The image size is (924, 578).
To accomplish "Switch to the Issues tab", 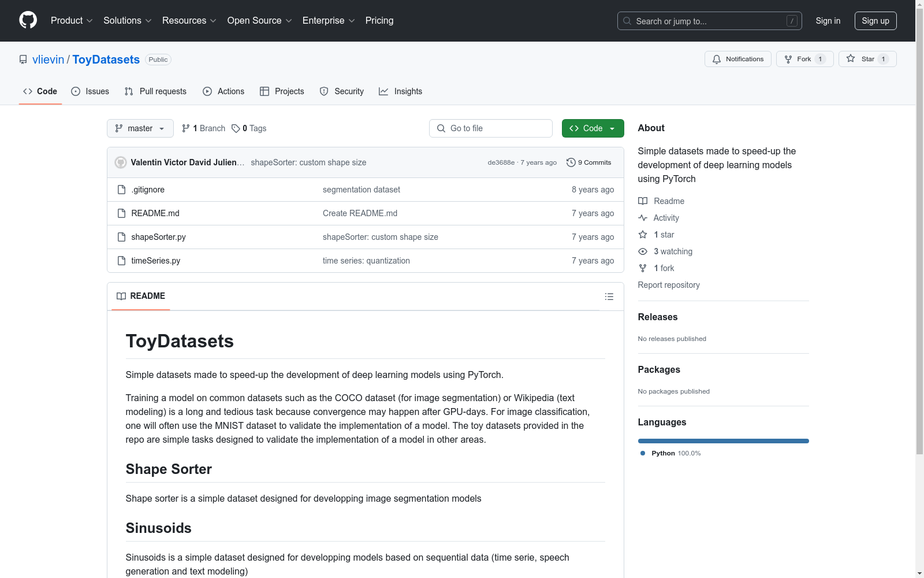I will click(90, 91).
